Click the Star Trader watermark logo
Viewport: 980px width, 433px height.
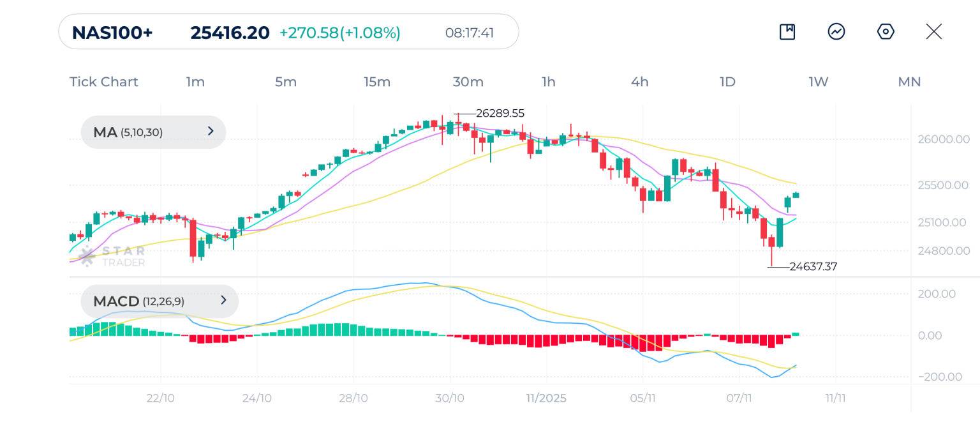pos(112,256)
